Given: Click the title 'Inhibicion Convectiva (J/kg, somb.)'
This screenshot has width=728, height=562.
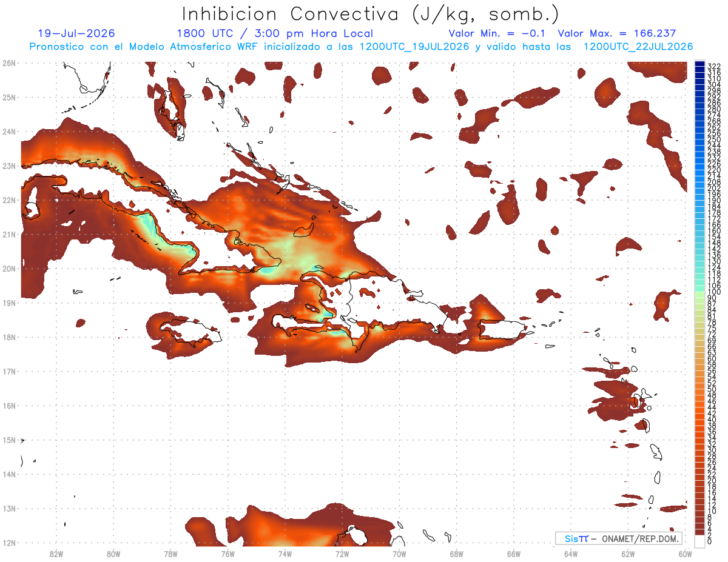Looking at the screenshot, I should point(371,15).
